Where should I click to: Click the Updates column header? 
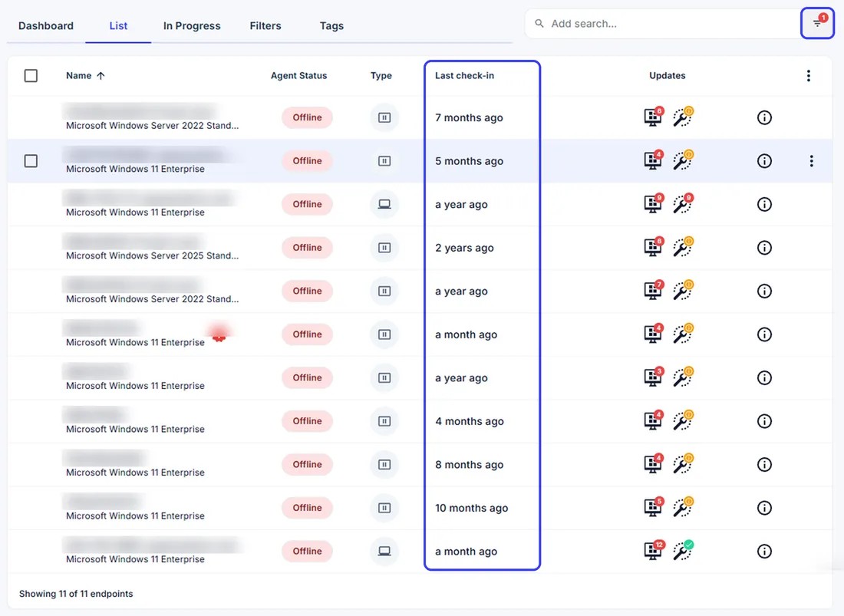pyautogui.click(x=667, y=75)
